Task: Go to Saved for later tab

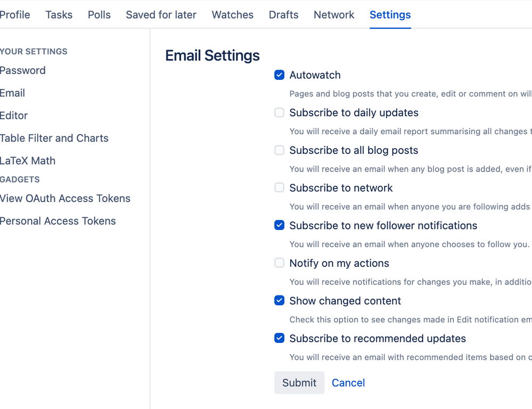Action: tap(161, 15)
